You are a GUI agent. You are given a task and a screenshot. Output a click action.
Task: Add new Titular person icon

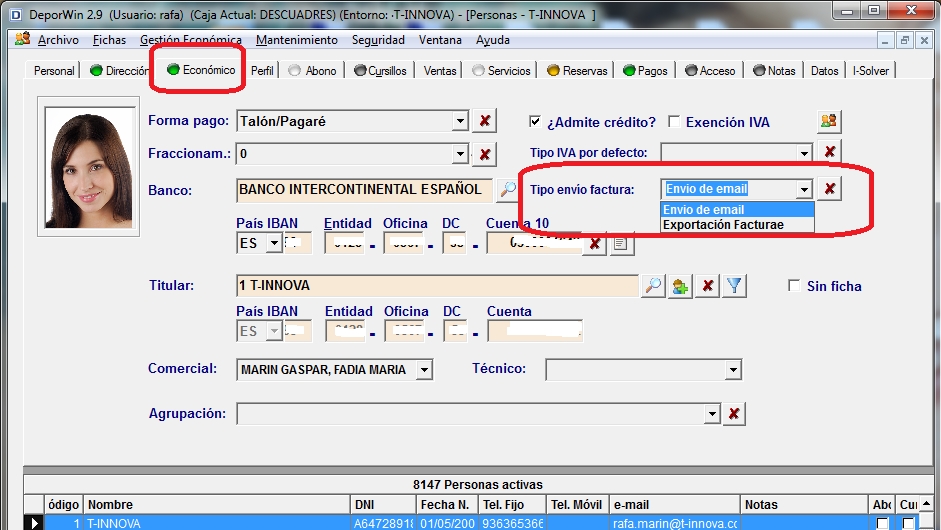tap(680, 286)
